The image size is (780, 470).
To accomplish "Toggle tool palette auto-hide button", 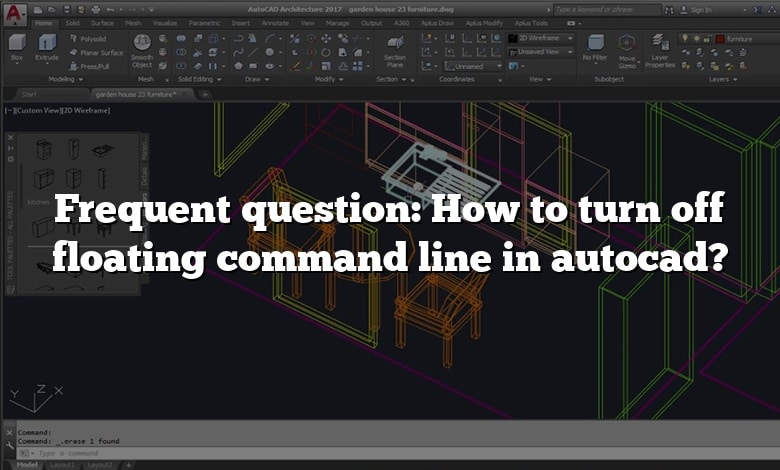I will pos(10,148).
